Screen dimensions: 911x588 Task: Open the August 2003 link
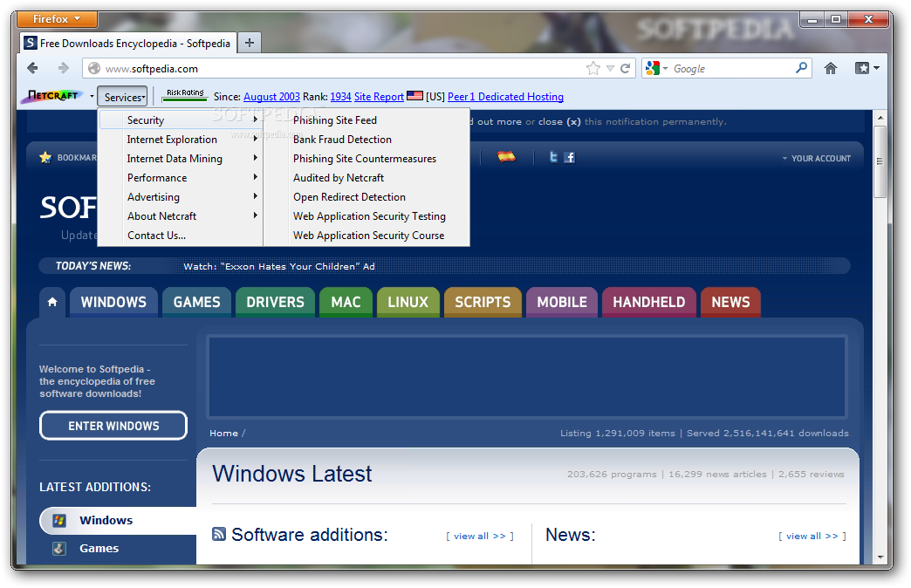point(271,97)
